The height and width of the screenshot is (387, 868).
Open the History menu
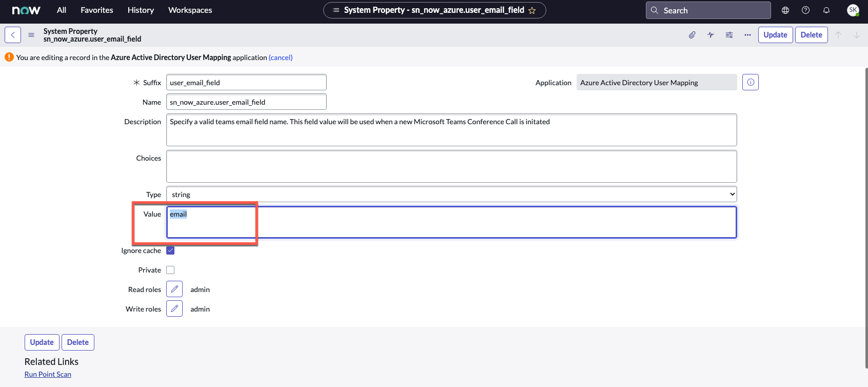tap(141, 10)
